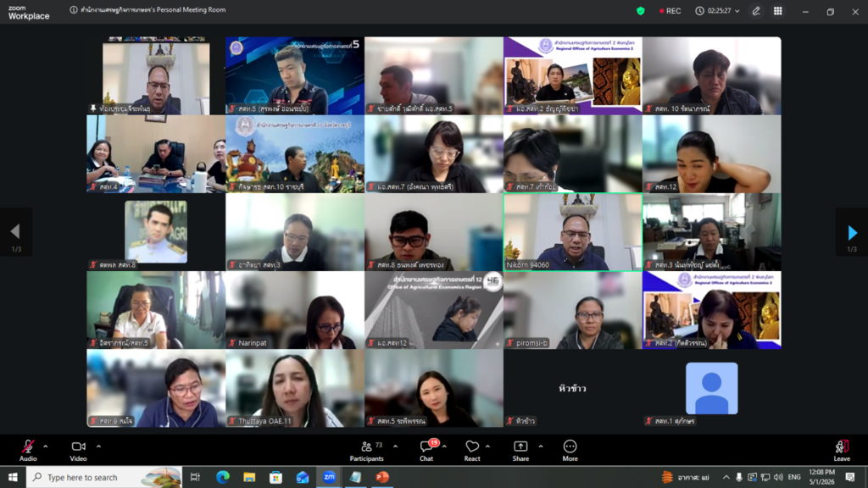The image size is (868, 488).
Task: Unmute microphone with the Audio button
Action: point(28,451)
